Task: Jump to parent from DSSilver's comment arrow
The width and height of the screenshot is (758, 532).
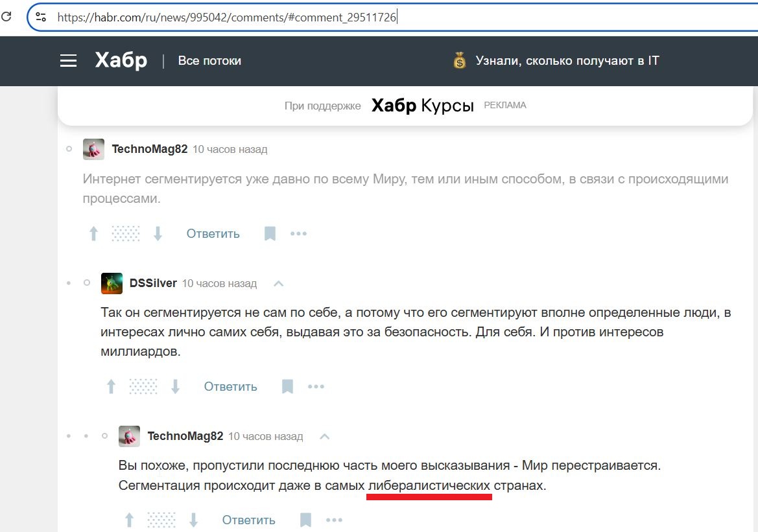Action: tap(278, 284)
